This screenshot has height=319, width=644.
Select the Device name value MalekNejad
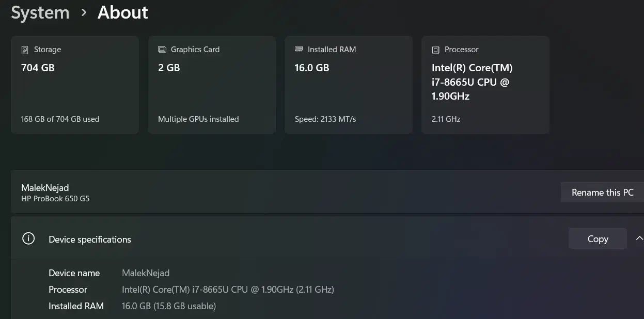click(146, 273)
